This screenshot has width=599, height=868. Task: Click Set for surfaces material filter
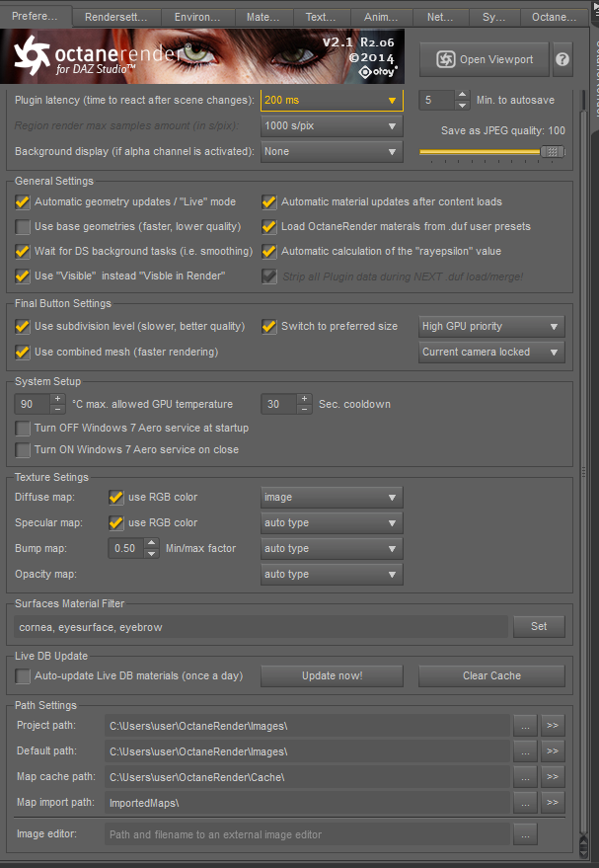coord(539,626)
